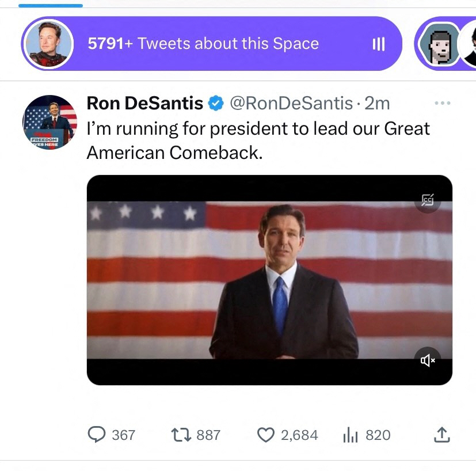Open the tweet author's profile picture
The image size is (476, 471).
point(50,122)
